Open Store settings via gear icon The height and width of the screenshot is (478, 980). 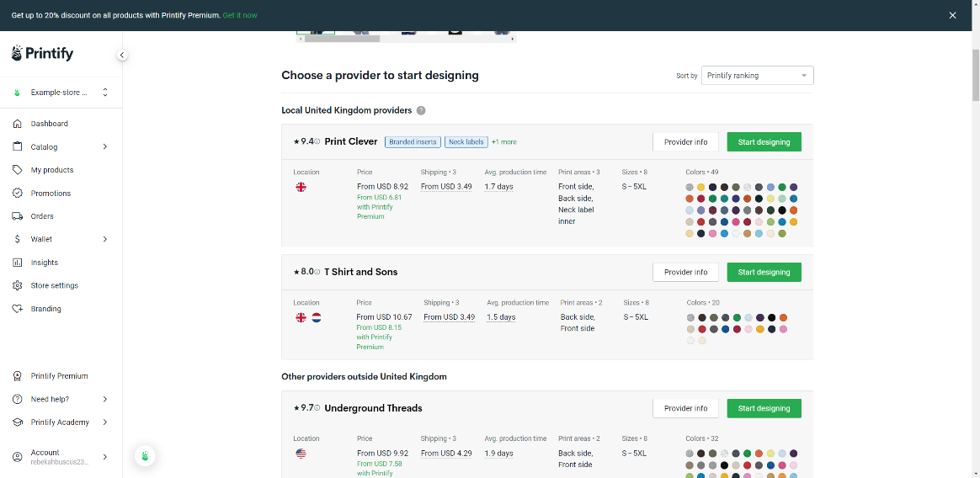click(x=18, y=285)
